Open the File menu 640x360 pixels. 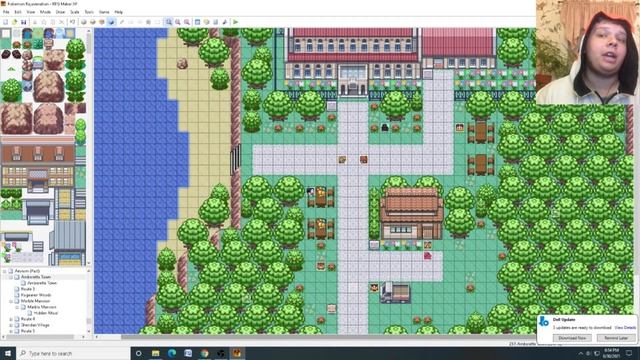click(6, 12)
